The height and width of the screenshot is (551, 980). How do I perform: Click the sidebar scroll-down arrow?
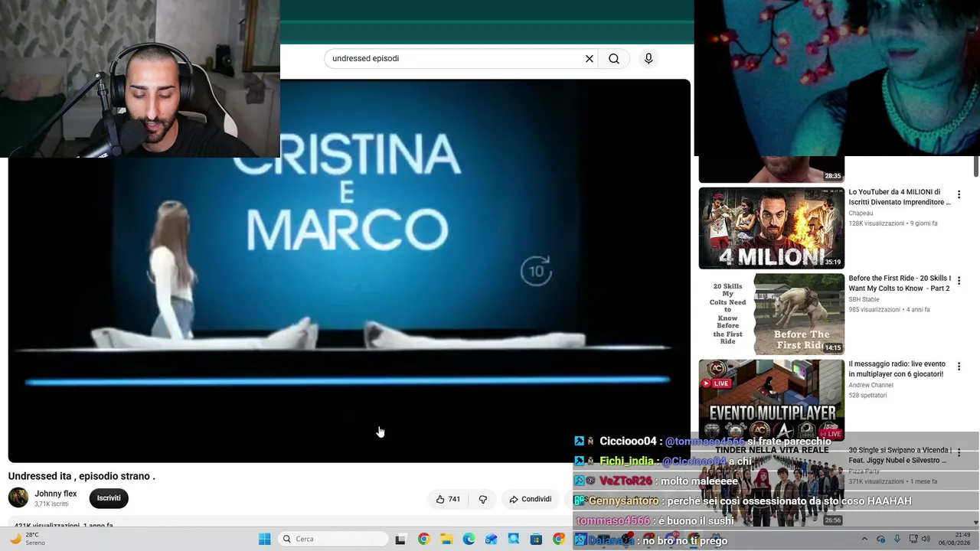click(976, 523)
